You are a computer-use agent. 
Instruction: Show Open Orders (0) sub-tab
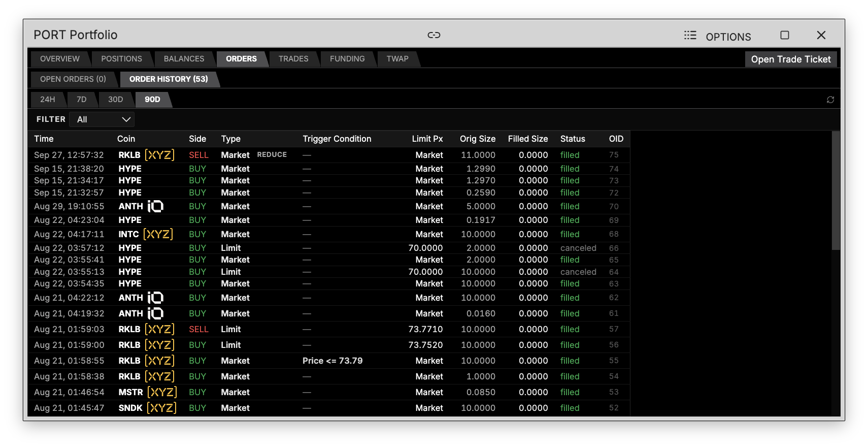pyautogui.click(x=73, y=79)
